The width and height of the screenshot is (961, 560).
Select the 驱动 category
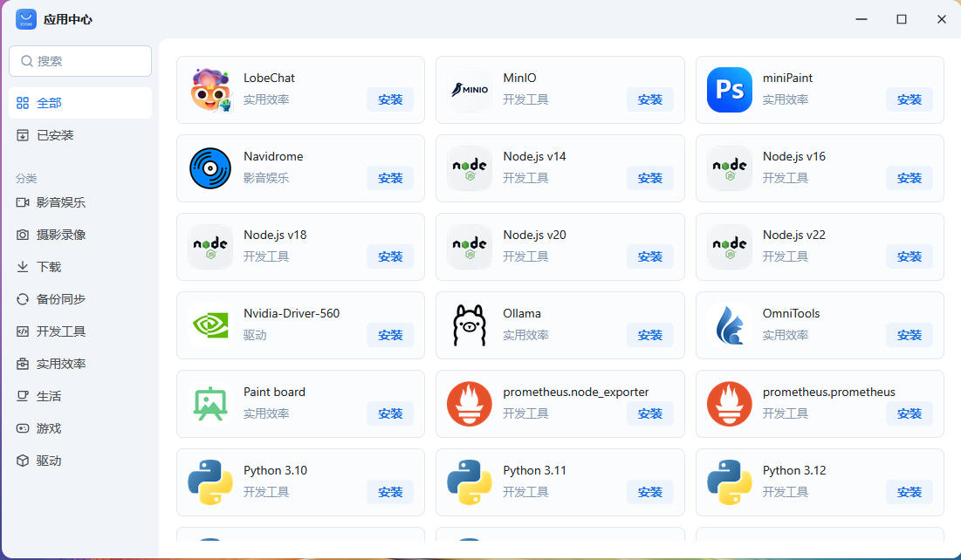tap(80, 461)
